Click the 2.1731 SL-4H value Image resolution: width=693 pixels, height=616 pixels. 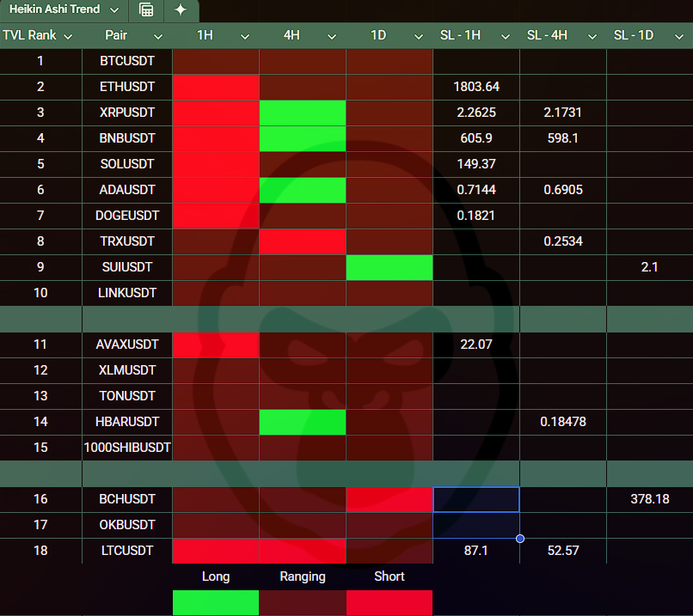point(563,113)
